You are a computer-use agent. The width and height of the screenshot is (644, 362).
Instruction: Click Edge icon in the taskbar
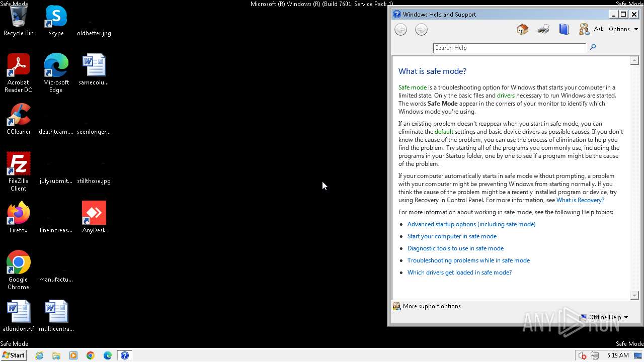(108, 355)
